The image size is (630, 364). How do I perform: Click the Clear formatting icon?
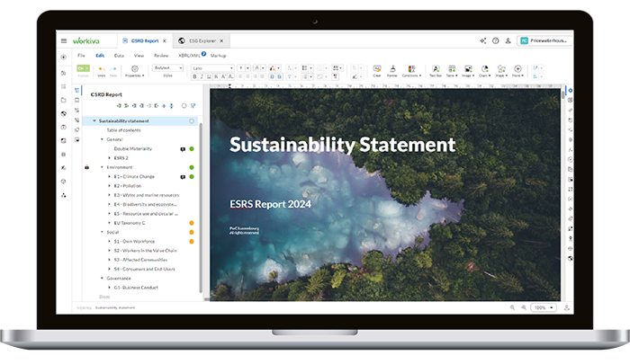pyautogui.click(x=377, y=69)
